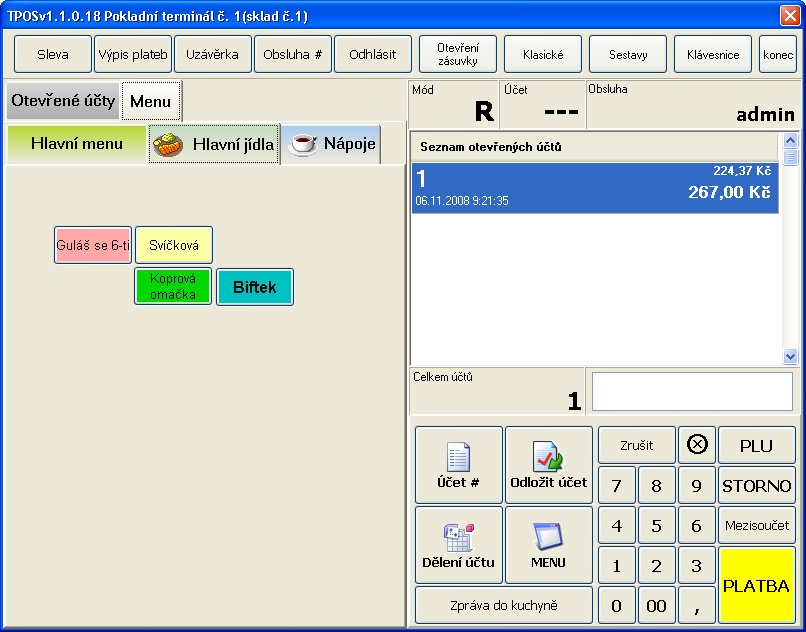Click the accounts list scrollbar thumb
Viewport: 806px width, 632px height.
click(790, 156)
